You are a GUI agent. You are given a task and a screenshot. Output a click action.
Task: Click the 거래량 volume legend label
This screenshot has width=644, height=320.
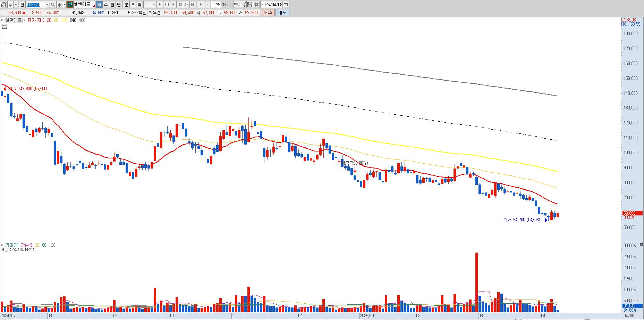coord(11,245)
